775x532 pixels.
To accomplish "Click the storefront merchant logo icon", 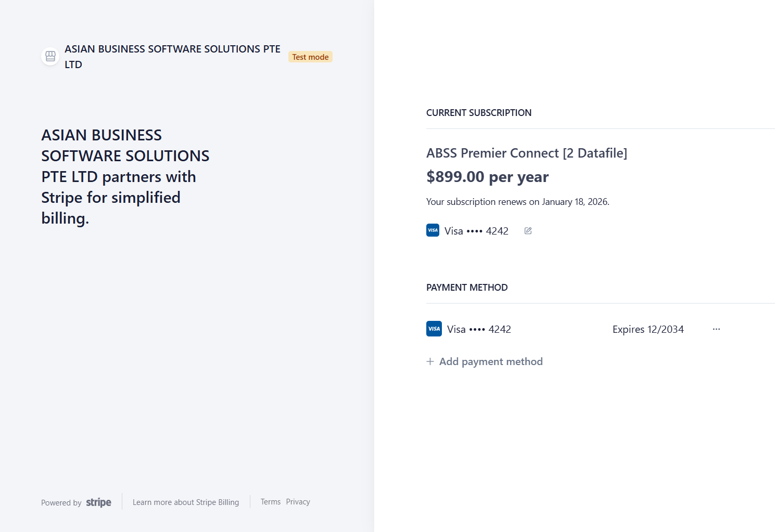I will (x=50, y=56).
